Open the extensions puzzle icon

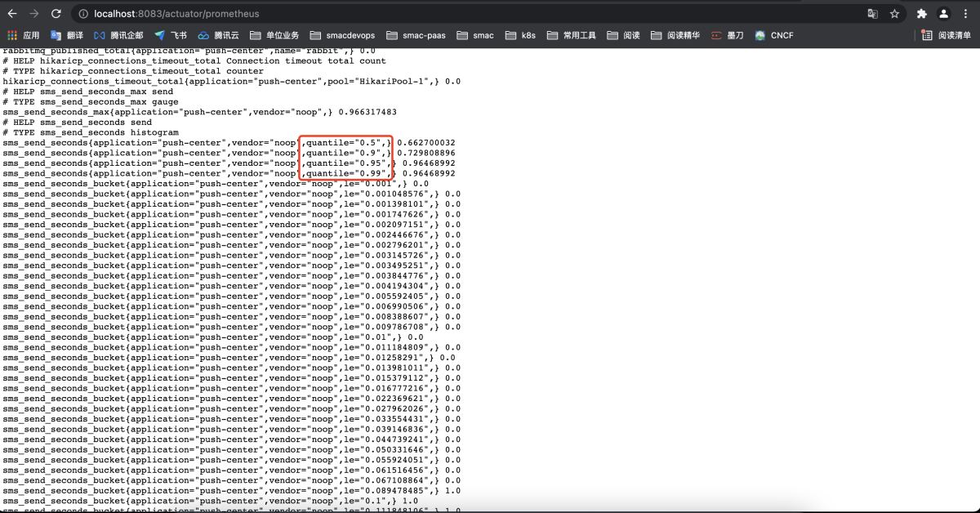point(922,14)
